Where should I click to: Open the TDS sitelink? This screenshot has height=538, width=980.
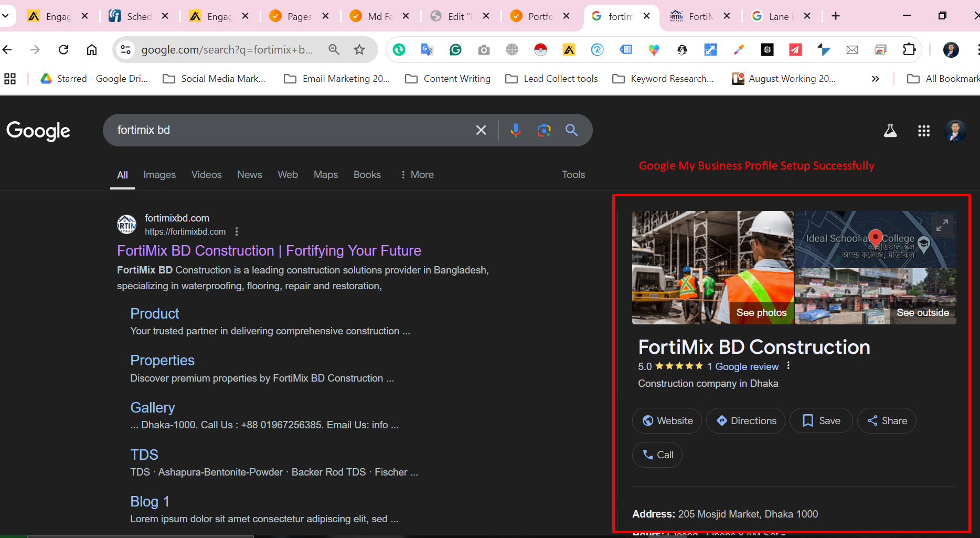[x=144, y=455]
